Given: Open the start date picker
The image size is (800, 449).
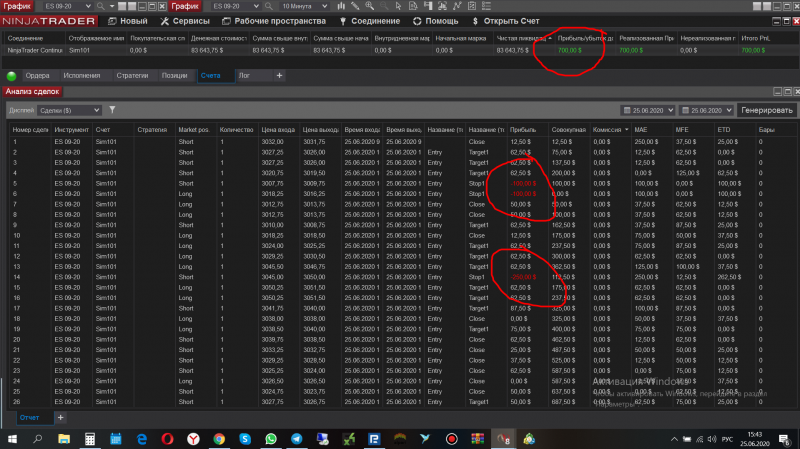Looking at the screenshot, I should click(x=646, y=109).
